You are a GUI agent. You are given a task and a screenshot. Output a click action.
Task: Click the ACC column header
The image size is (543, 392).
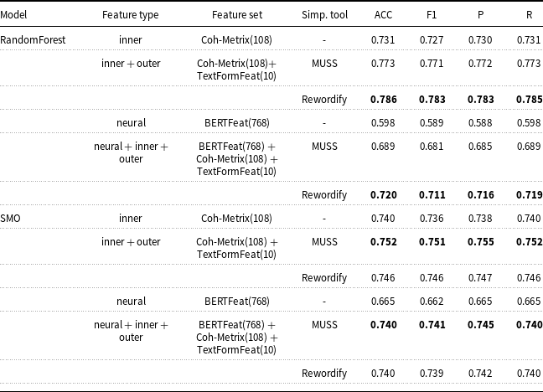click(383, 15)
